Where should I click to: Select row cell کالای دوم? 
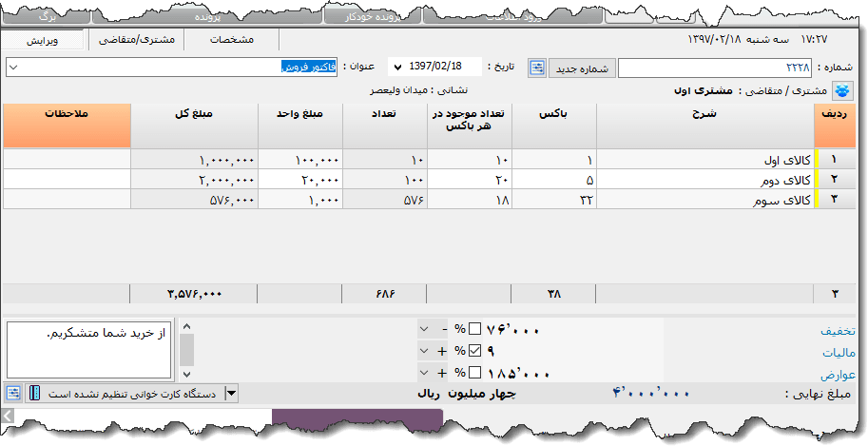pos(704,180)
